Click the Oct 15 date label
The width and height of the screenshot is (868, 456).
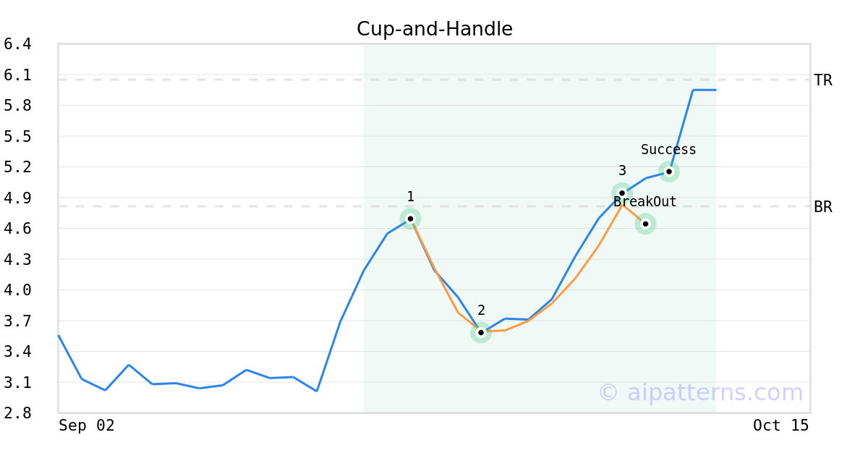click(780, 426)
